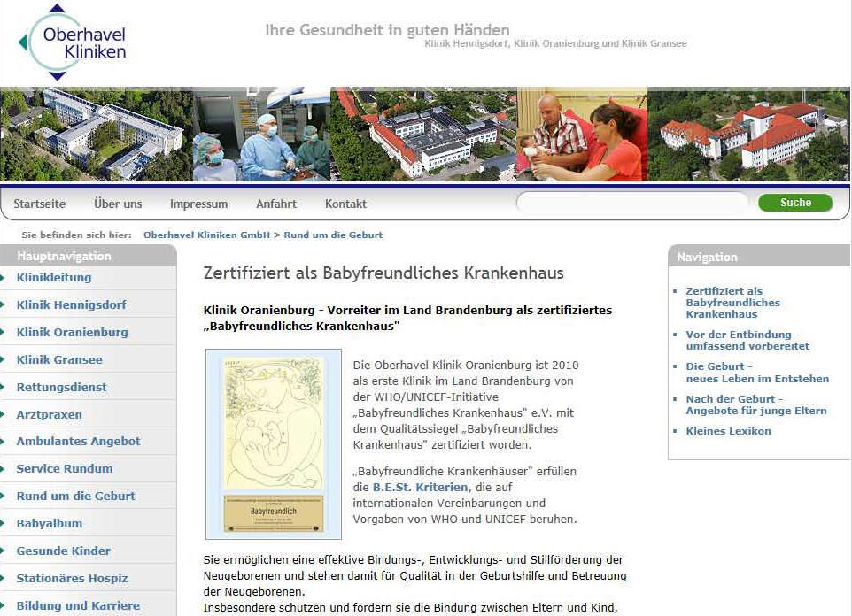Open Rund um die Geburt sidebar link
This screenshot has height=616, width=852.
click(x=75, y=496)
